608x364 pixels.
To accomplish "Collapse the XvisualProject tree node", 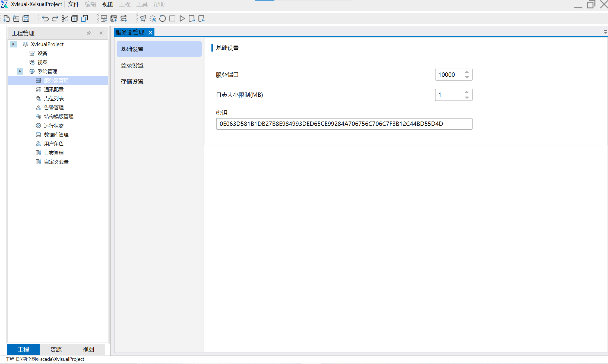I will [x=13, y=44].
